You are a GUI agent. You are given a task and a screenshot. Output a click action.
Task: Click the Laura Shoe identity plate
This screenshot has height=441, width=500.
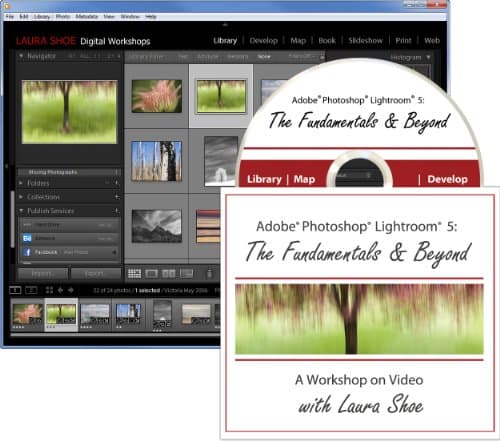(83, 41)
